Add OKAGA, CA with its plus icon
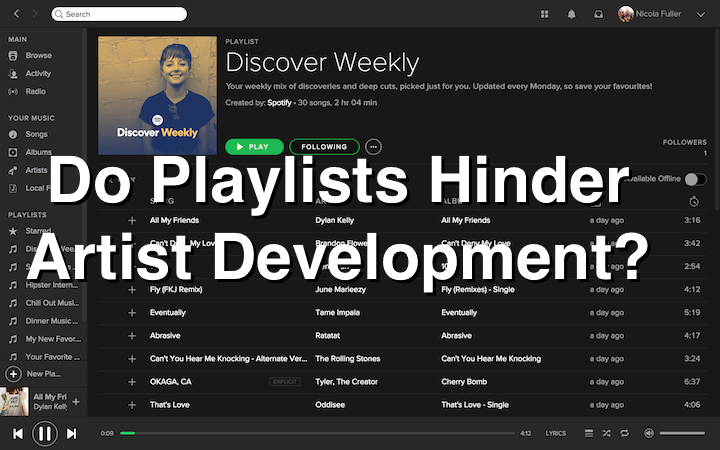Screen dimensions: 720x450 pos(132,382)
